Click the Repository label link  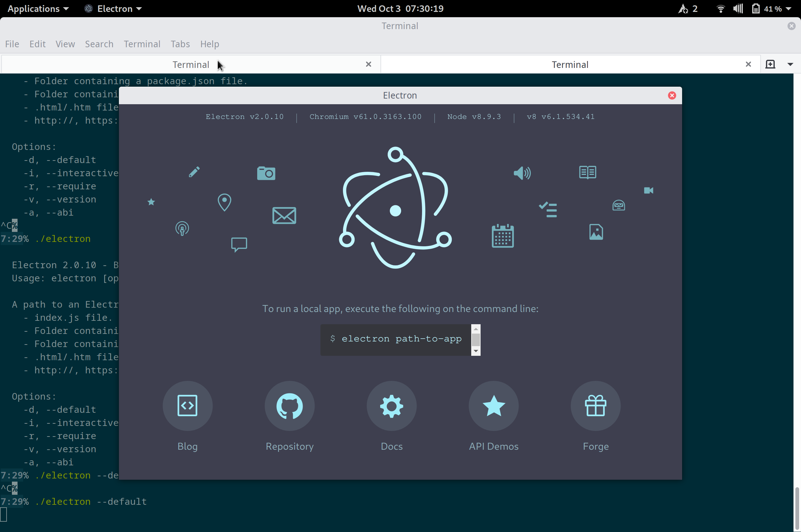click(x=289, y=447)
